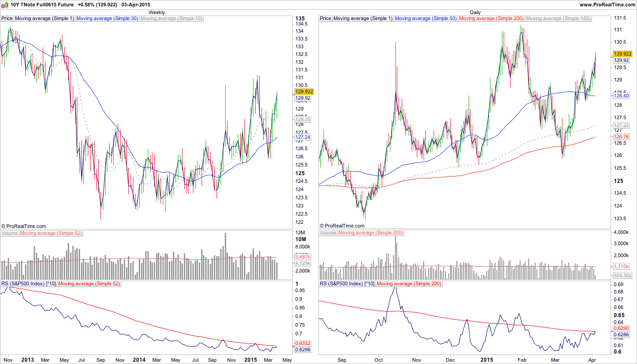This screenshot has width=637, height=364.
Task: Click 2015 on the Weekly time axis
Action: click(250, 360)
